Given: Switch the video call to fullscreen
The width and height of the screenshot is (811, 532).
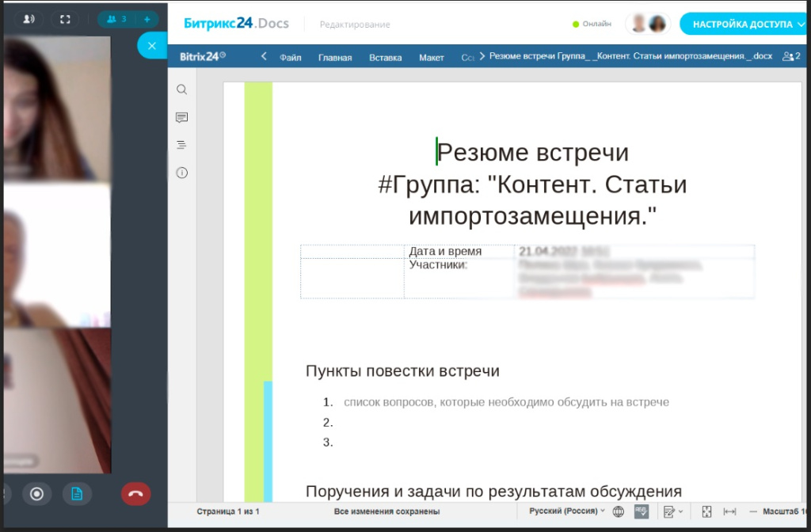Looking at the screenshot, I should click(65, 19).
